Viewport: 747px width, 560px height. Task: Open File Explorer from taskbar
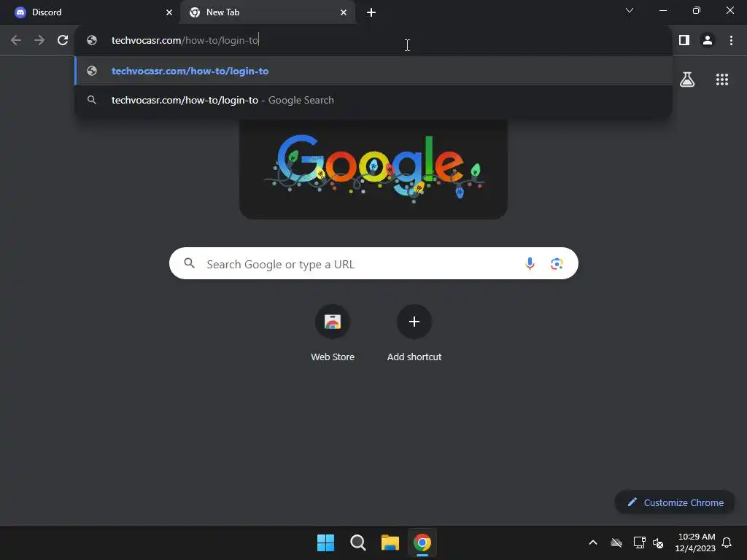coord(390,542)
